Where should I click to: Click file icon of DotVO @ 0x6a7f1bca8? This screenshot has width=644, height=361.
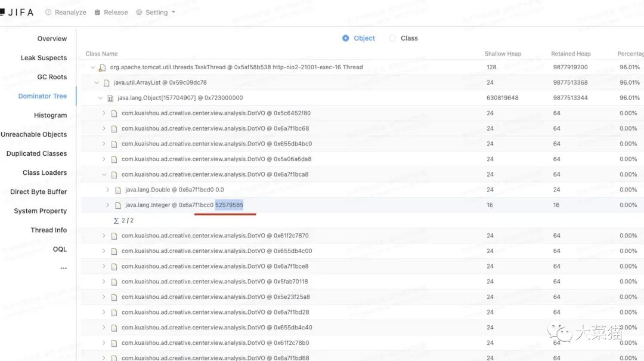(x=114, y=175)
